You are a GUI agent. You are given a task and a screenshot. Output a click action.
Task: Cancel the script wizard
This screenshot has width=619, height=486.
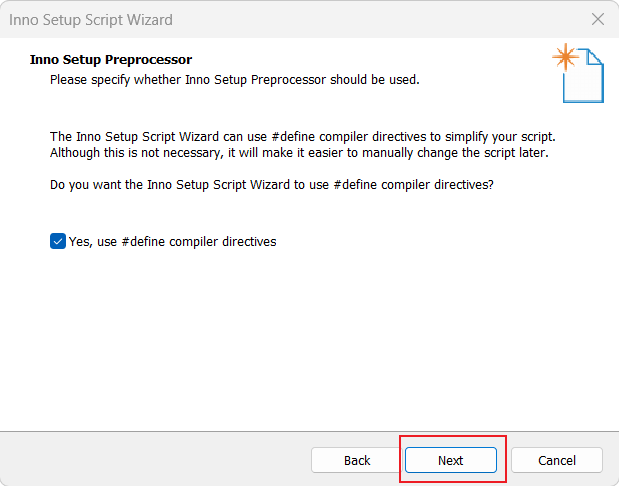(x=557, y=460)
